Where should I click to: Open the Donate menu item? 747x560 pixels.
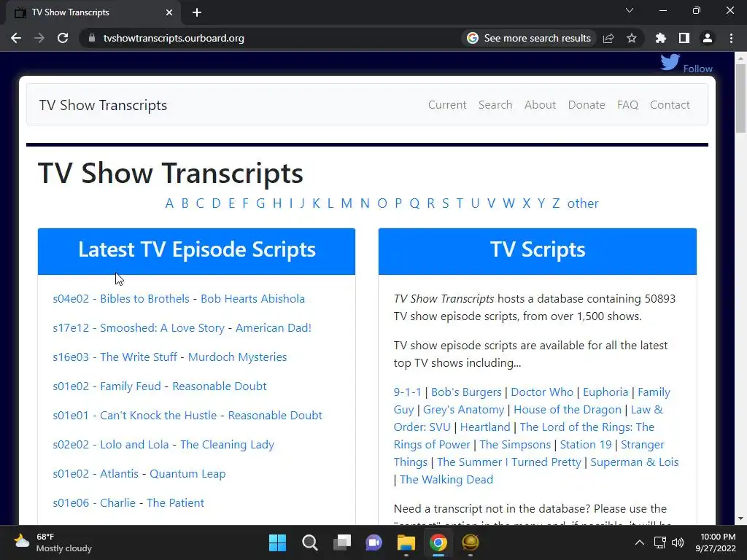(586, 105)
